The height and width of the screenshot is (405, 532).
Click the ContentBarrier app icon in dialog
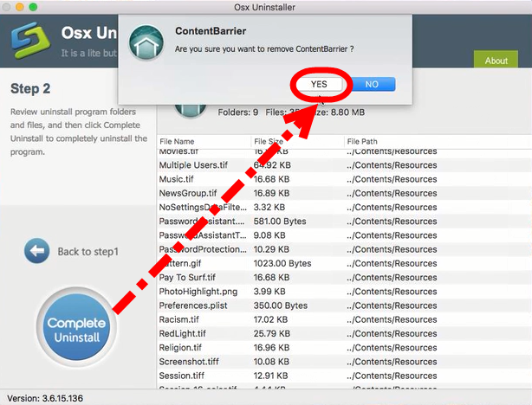click(x=147, y=43)
